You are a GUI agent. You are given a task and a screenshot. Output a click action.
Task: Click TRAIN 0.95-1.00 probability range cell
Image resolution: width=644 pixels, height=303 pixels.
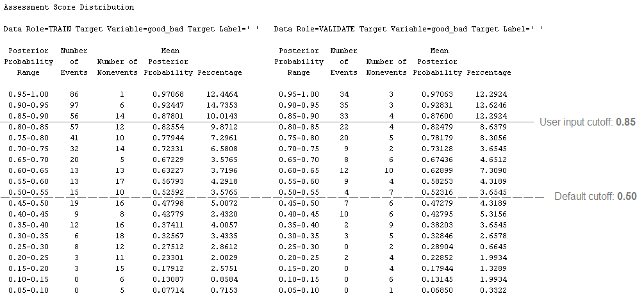coord(28,94)
